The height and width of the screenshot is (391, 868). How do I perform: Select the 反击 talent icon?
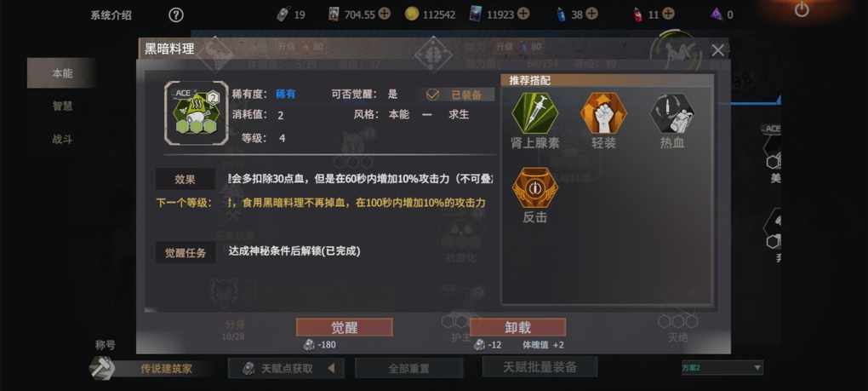tap(534, 187)
